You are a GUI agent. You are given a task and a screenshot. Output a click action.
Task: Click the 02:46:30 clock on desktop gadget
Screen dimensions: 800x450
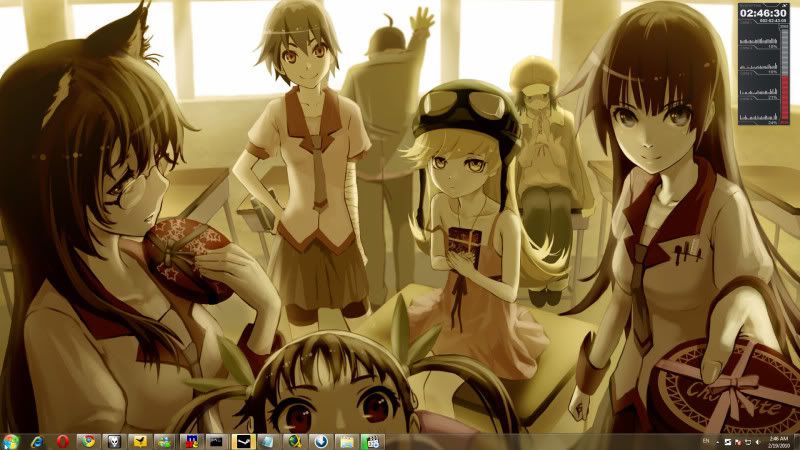tap(763, 13)
